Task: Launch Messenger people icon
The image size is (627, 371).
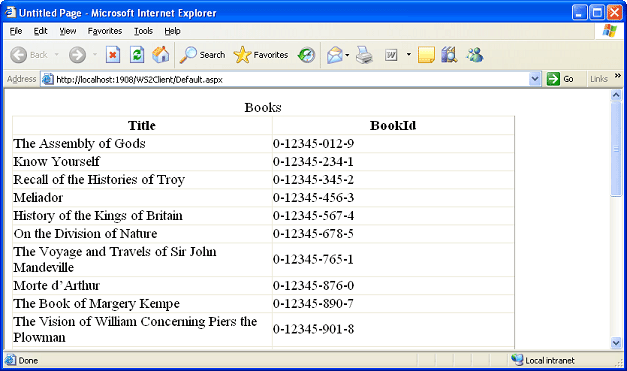Action: point(474,55)
